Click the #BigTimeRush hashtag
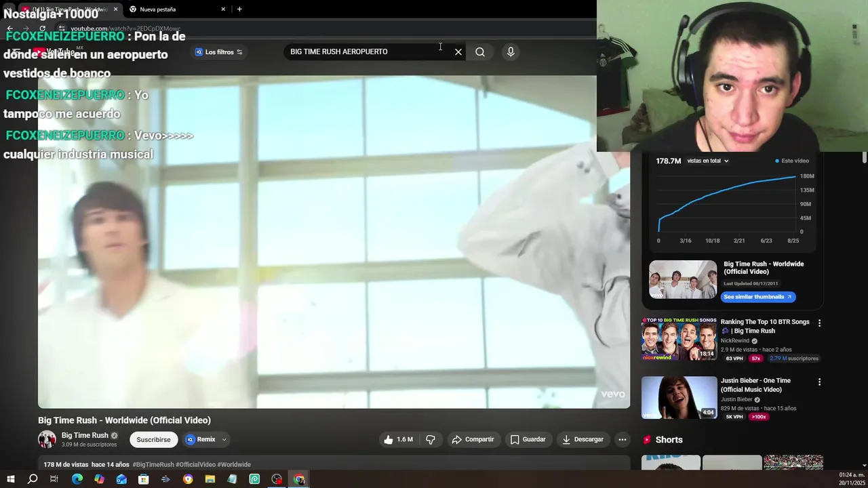868x488 pixels. [153, 464]
